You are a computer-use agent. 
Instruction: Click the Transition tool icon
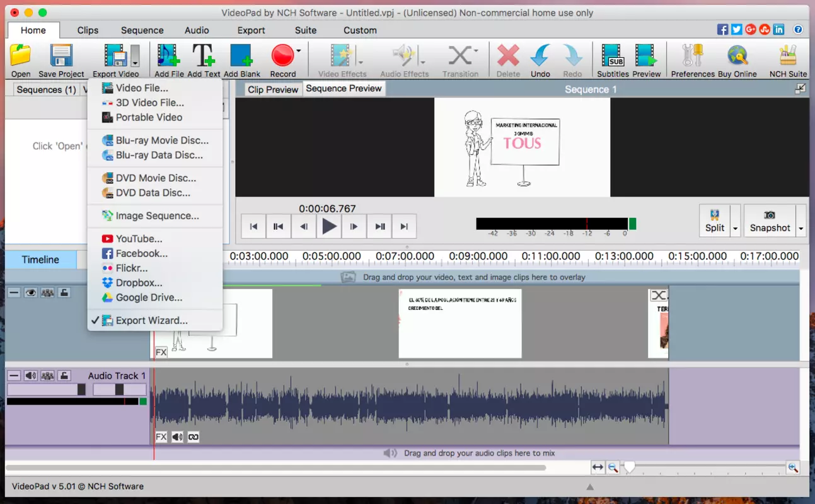[x=460, y=56]
